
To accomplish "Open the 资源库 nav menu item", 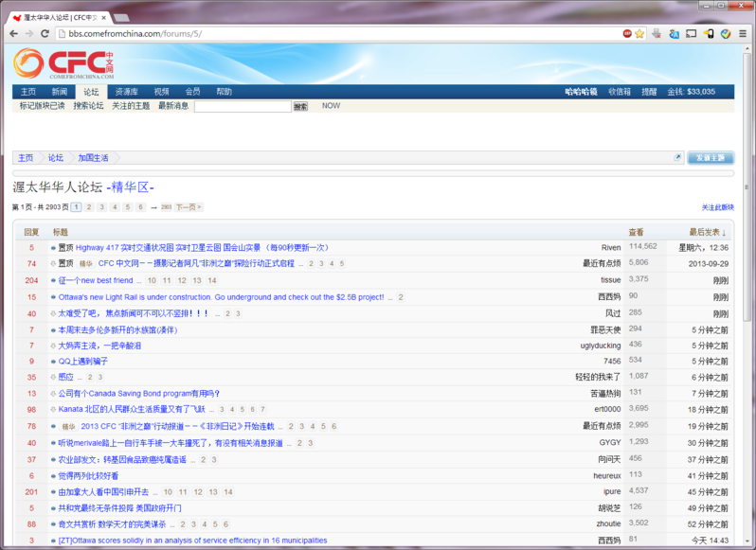I will pyautogui.click(x=126, y=92).
